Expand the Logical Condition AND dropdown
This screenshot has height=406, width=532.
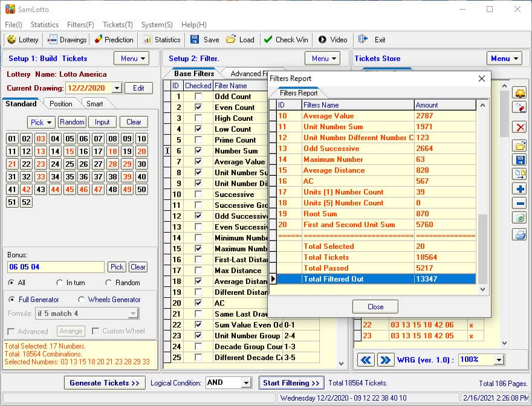[246, 383]
